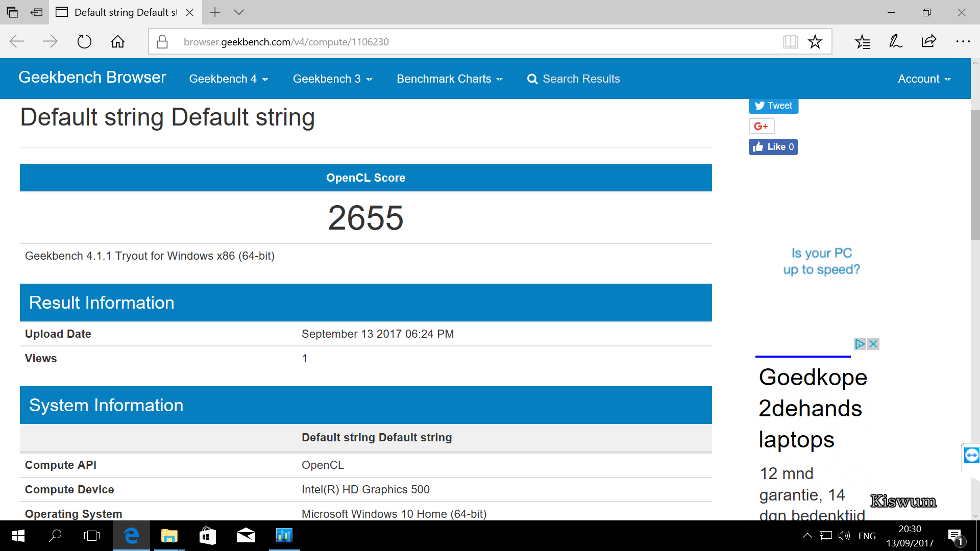Viewport: 980px width, 551px height.
Task: Click the network status tray icon
Action: click(826, 536)
